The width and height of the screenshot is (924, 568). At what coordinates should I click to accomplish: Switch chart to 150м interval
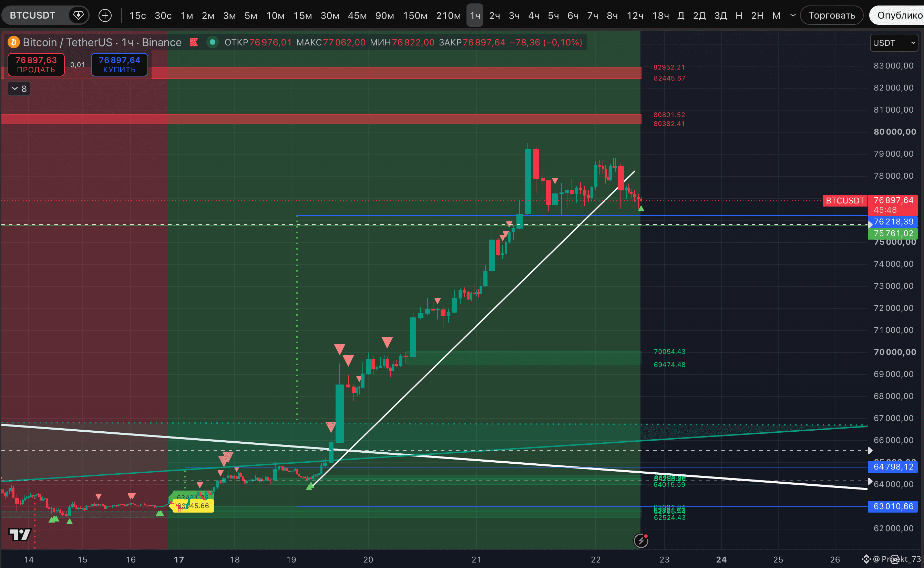(x=415, y=15)
